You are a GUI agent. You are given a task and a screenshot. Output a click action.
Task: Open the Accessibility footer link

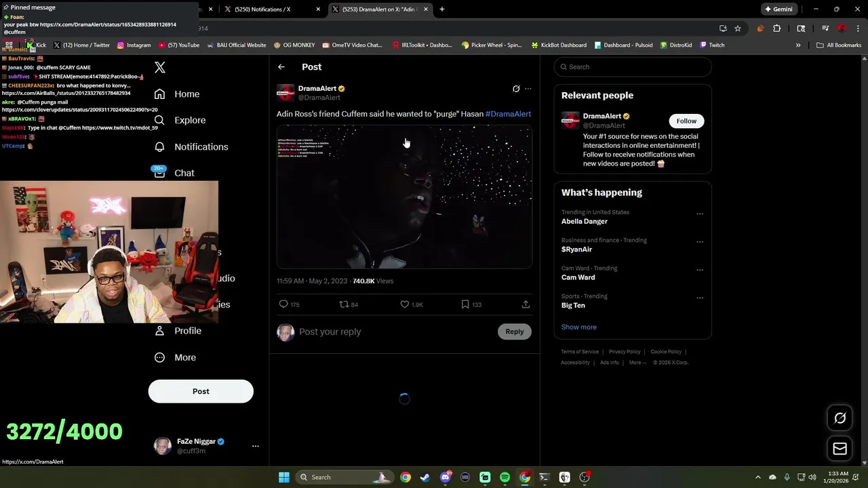tap(575, 363)
